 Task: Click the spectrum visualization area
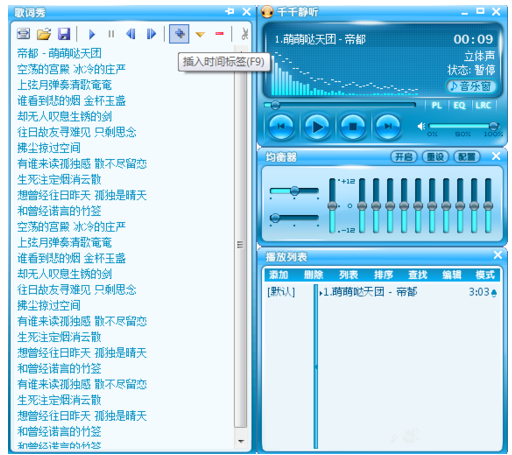coord(344,73)
